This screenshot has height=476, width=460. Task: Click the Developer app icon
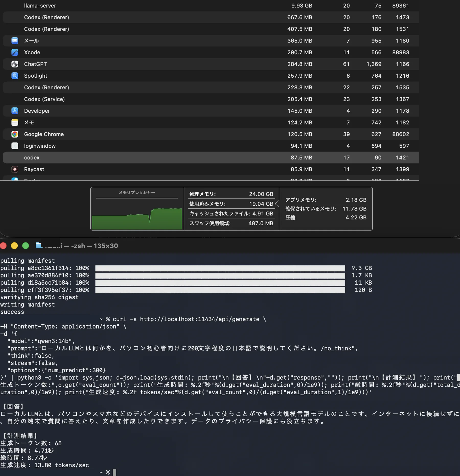pos(15,111)
